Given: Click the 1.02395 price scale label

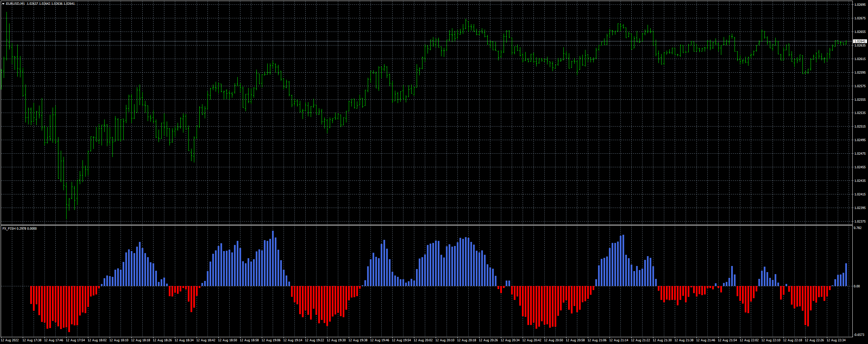Looking at the screenshot, I should [860, 208].
